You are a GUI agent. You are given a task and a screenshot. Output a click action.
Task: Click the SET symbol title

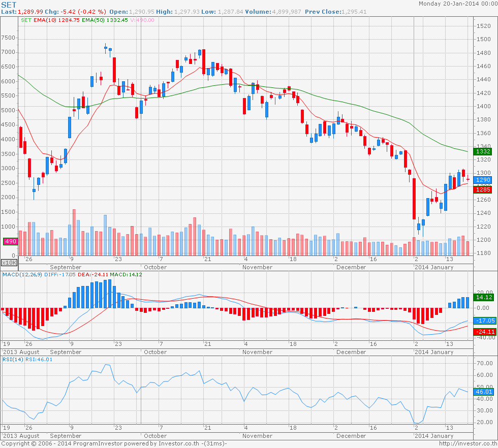(9, 5)
